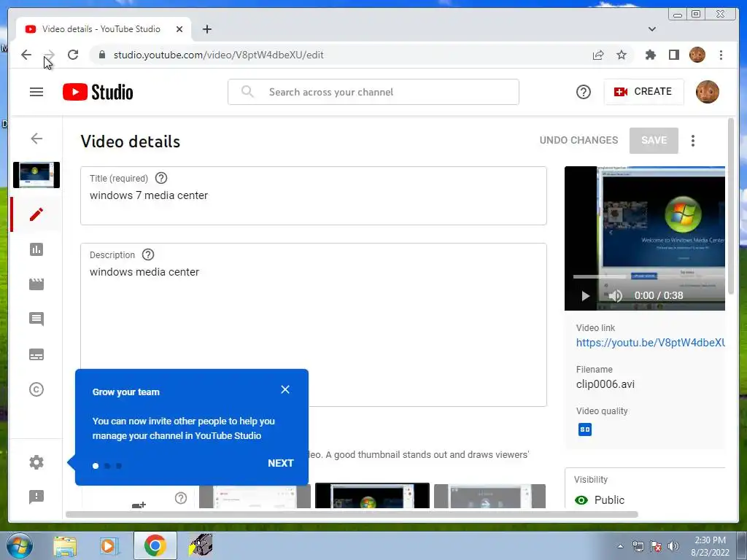Viewport: 747px width, 560px height.
Task: Click the SD video quality badge
Action: [584, 429]
